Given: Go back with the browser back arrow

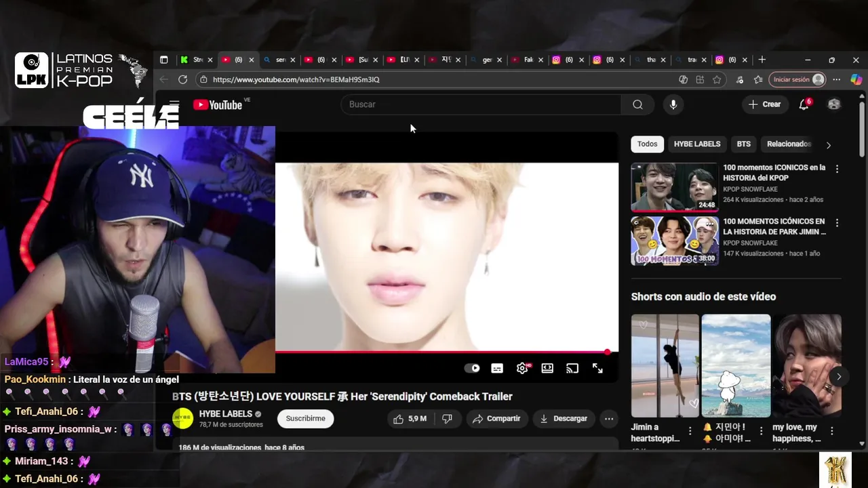Looking at the screenshot, I should click(x=163, y=79).
